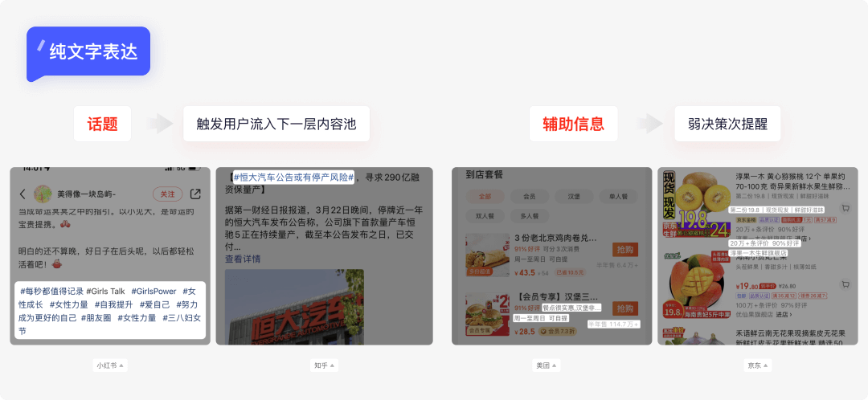Select 双人餐 filter chip
Image resolution: width=868 pixels, height=400 pixels.
click(485, 216)
